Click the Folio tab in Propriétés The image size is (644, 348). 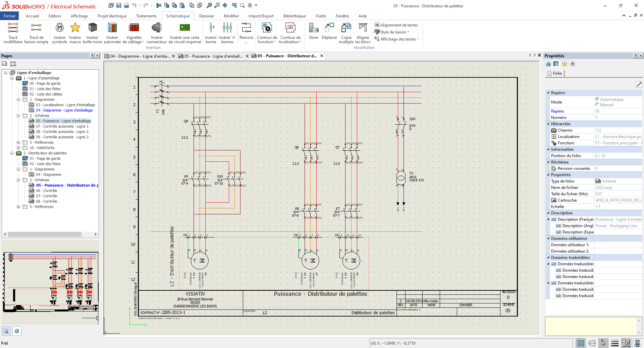pos(555,73)
